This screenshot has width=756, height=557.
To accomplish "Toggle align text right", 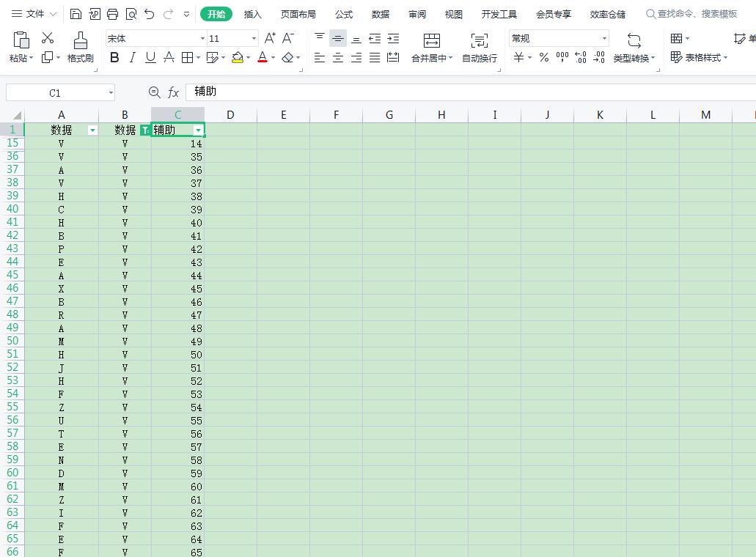I will [356, 58].
